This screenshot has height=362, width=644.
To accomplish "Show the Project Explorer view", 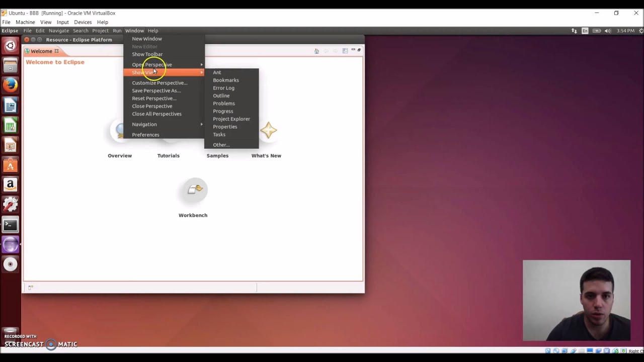I will pyautogui.click(x=231, y=119).
